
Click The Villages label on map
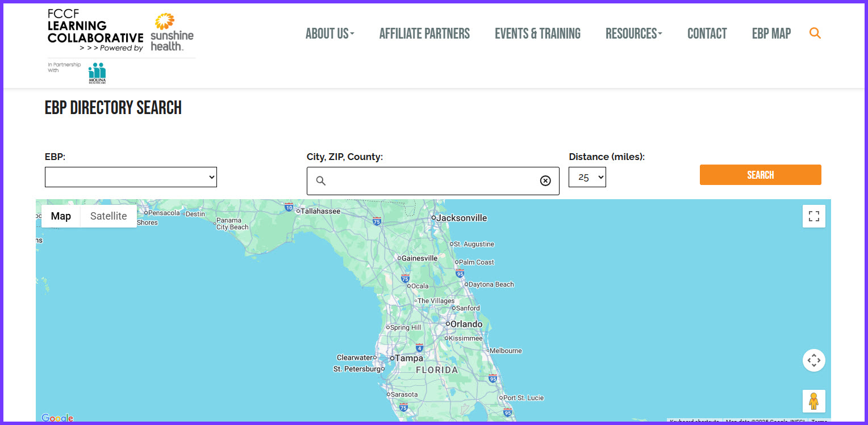436,301
